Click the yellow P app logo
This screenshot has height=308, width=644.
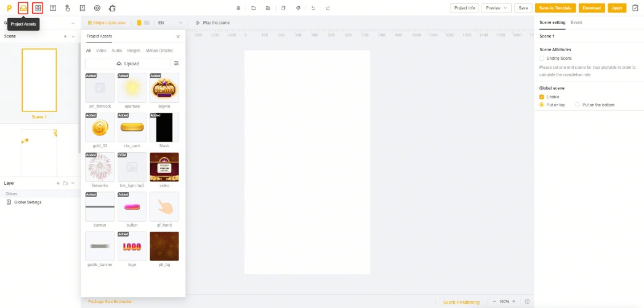pyautogui.click(x=9, y=8)
